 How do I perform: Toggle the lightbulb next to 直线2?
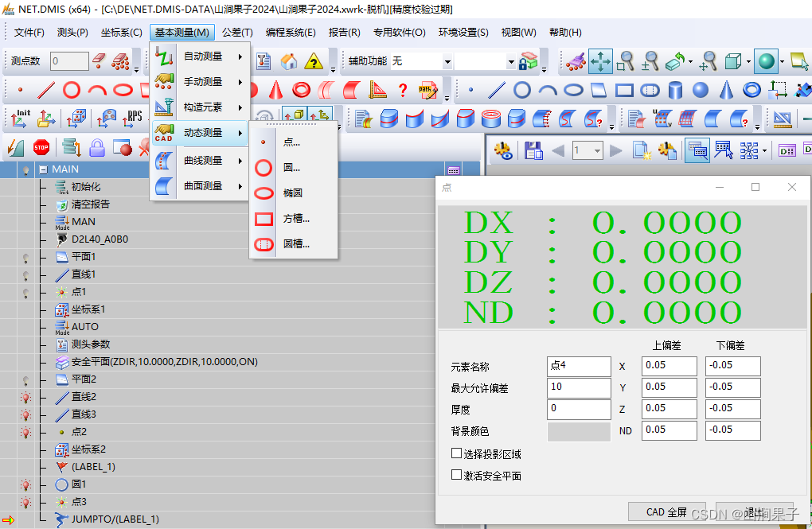pyautogui.click(x=26, y=398)
